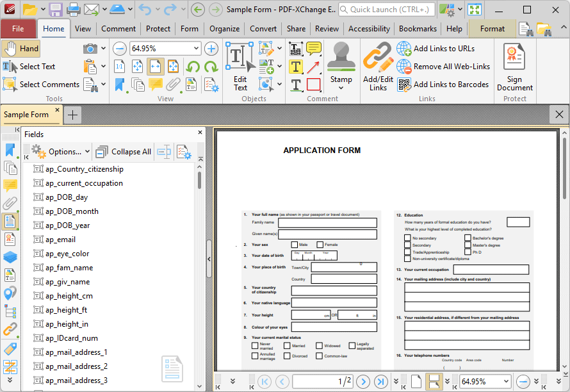Select the ap_email field in list
The image size is (570, 392).
coord(60,240)
